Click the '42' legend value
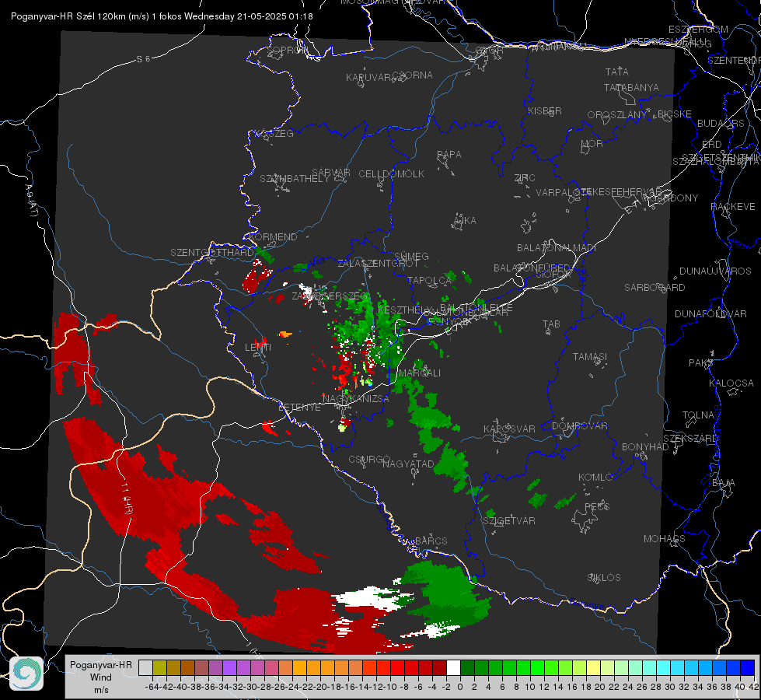 754,687
